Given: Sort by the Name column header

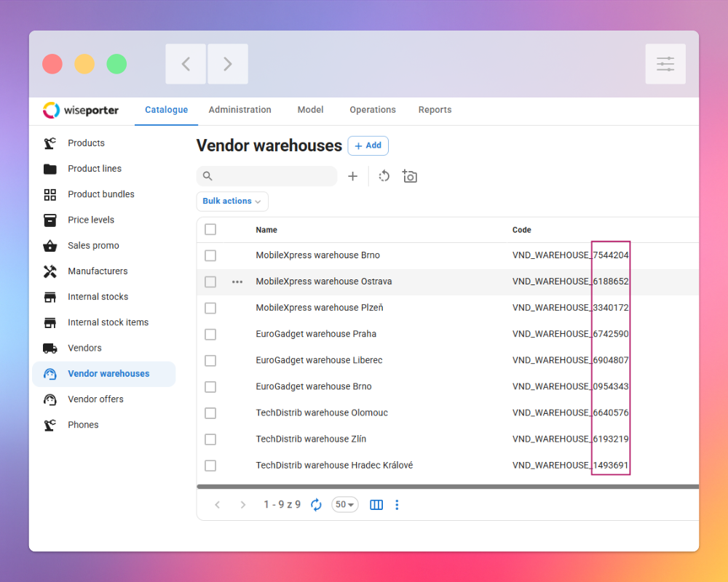Looking at the screenshot, I should (266, 230).
